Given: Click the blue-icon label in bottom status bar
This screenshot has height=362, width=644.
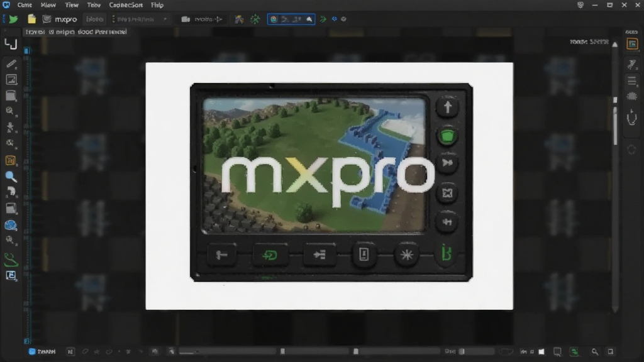Looking at the screenshot, I should pyautogui.click(x=42, y=352).
